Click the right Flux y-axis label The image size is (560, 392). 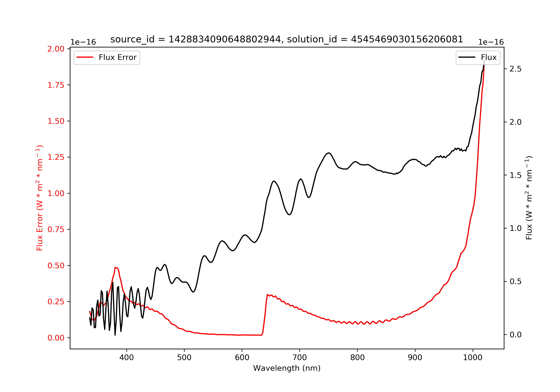click(x=529, y=198)
